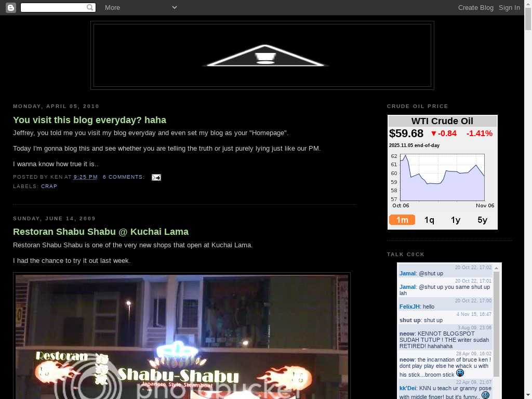Click the email post envelope icon
This screenshot has height=399, width=532.
click(156, 177)
